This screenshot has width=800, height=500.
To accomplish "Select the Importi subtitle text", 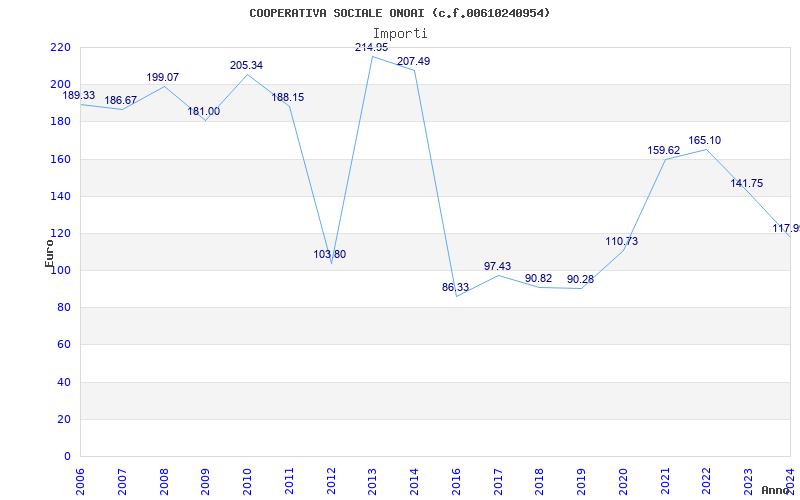I will [400, 34].
